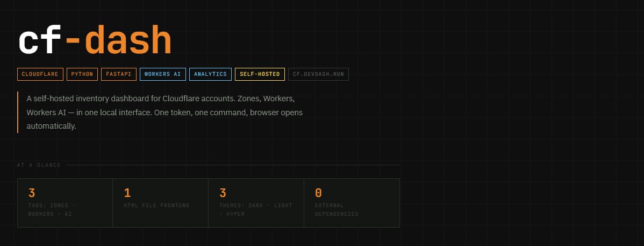Click the cf-dash title heading
Screen dimensions: 644x246
tap(95, 39)
